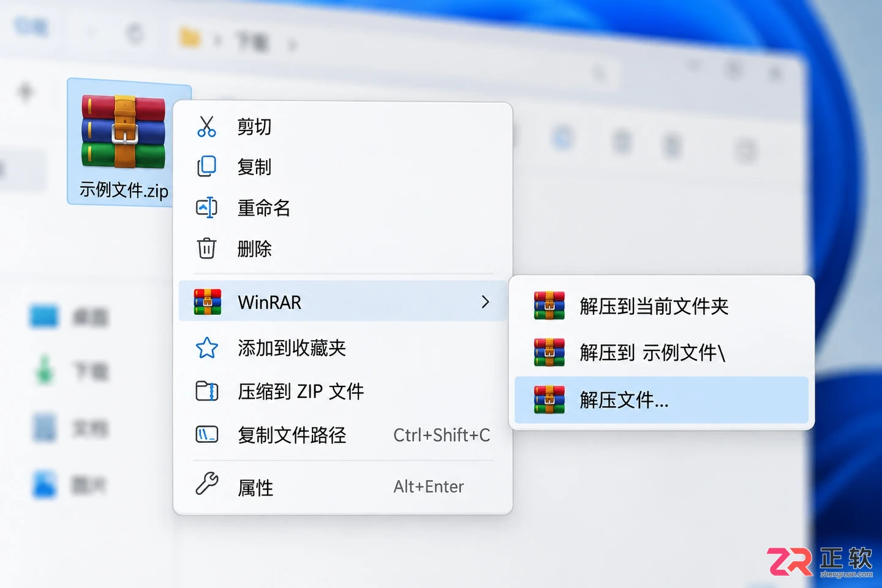Click the yellow folder icon in address bar

coord(190,38)
